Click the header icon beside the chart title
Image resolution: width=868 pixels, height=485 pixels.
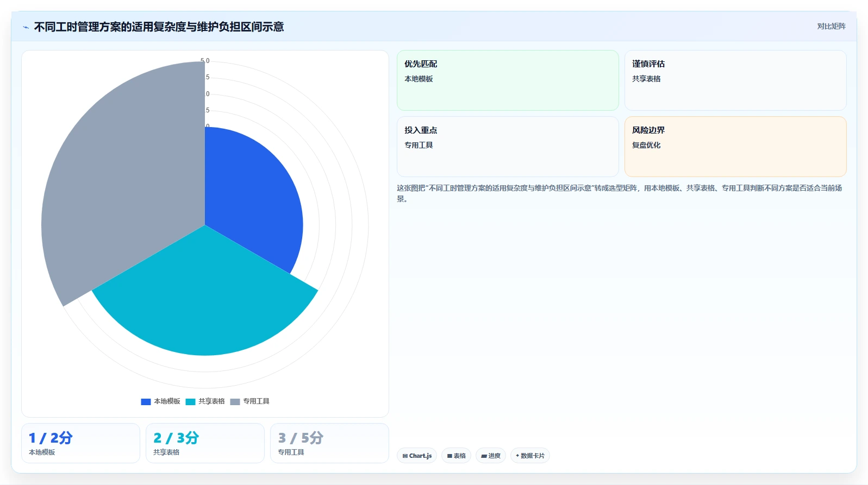pos(26,27)
